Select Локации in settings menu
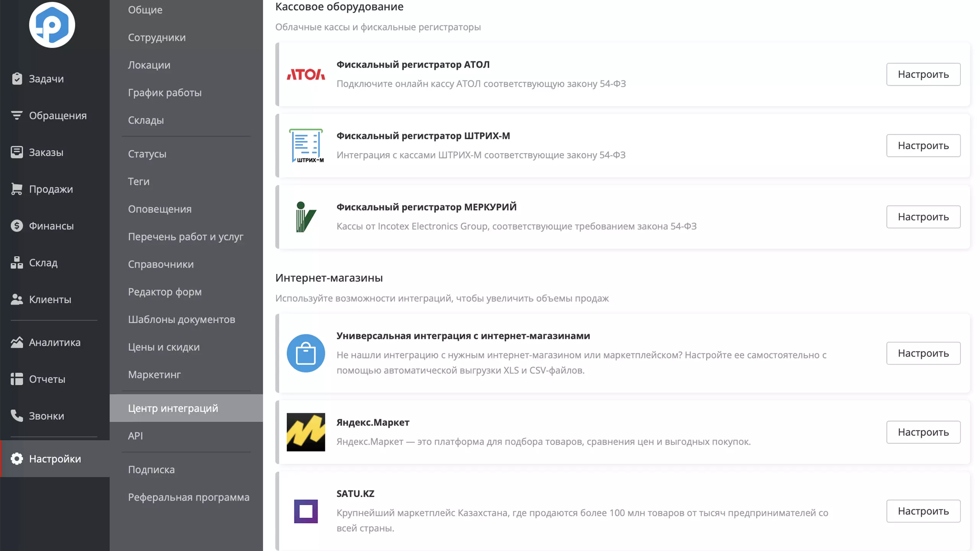Image resolution: width=980 pixels, height=551 pixels. (x=186, y=65)
